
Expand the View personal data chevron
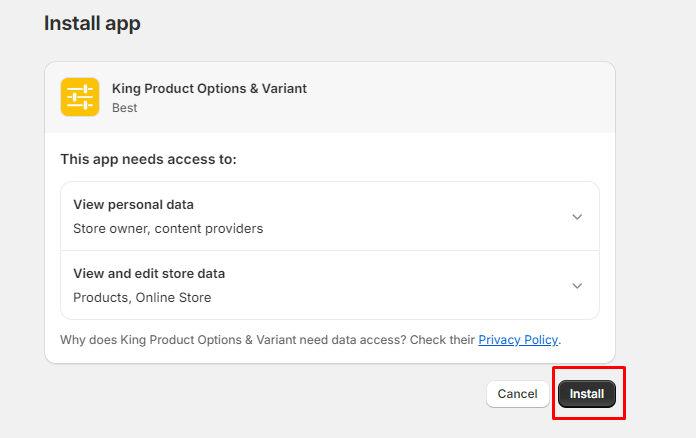(x=577, y=216)
